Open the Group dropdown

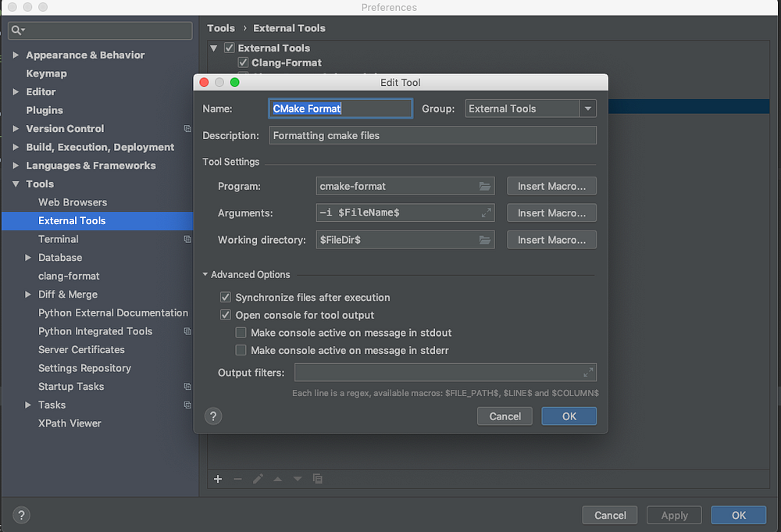[x=588, y=109]
